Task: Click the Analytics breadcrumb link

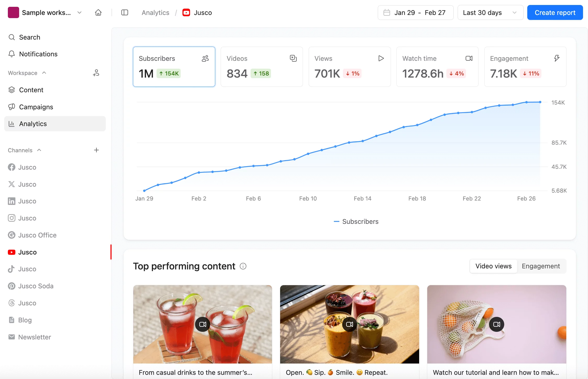Action: 156,13
